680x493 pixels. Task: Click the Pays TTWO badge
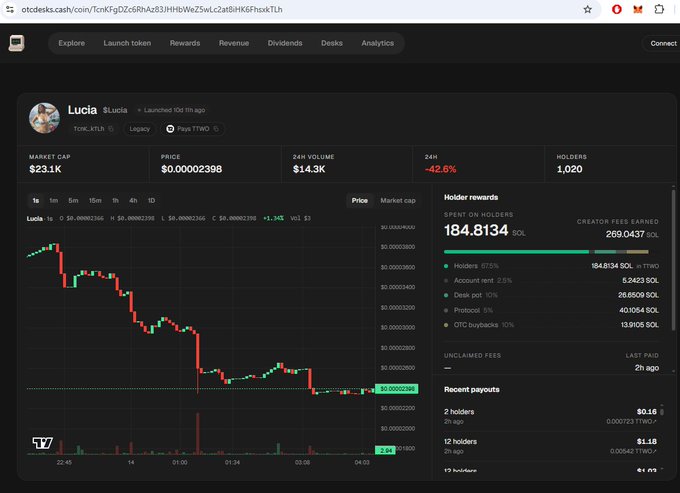coord(193,129)
